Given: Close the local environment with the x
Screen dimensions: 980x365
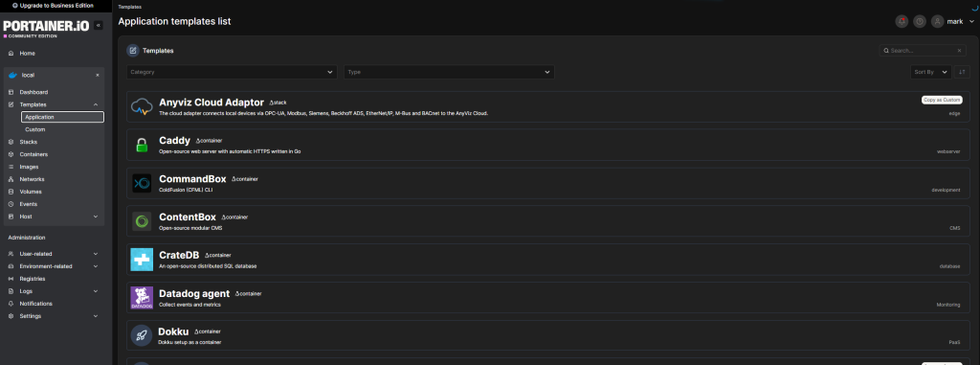Looking at the screenshot, I should [x=97, y=75].
